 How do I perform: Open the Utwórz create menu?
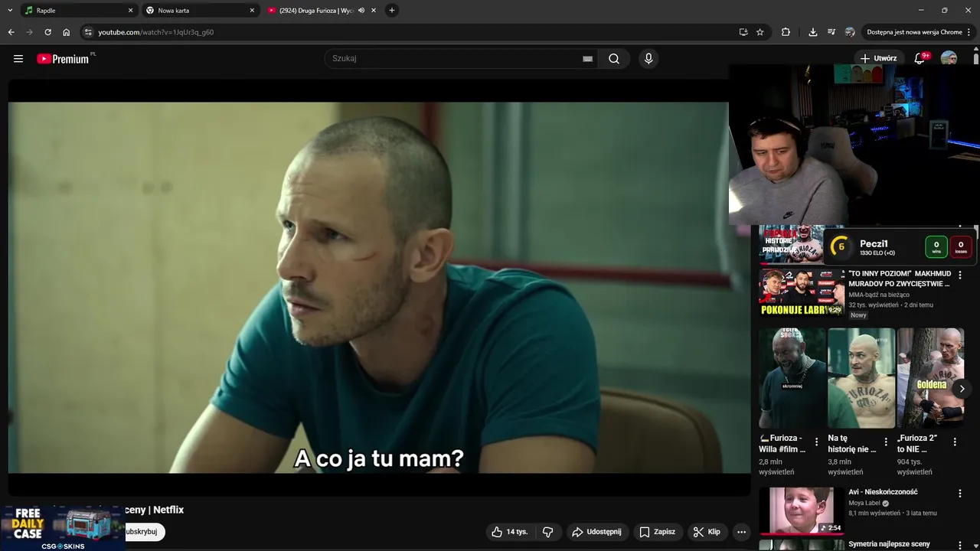(878, 58)
